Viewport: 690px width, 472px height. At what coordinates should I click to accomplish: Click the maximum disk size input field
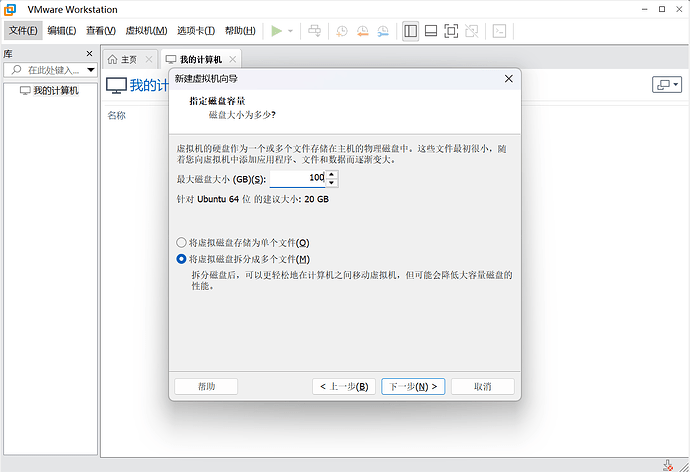pos(297,179)
